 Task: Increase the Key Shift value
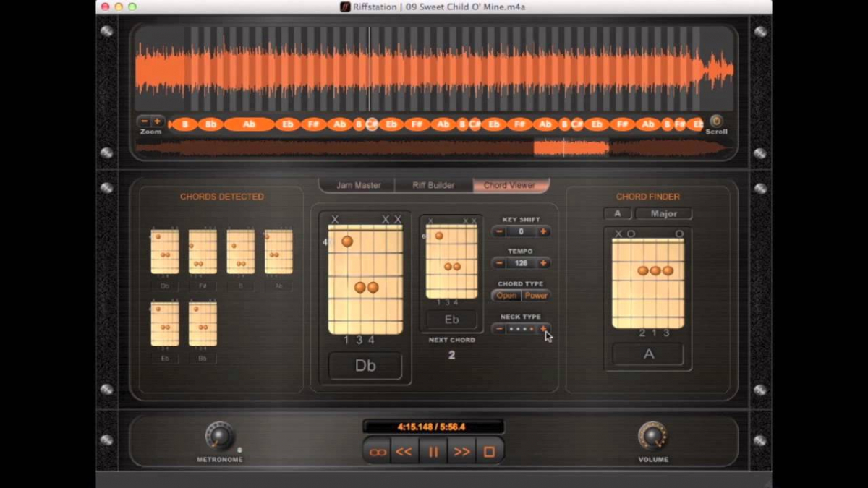click(542, 232)
